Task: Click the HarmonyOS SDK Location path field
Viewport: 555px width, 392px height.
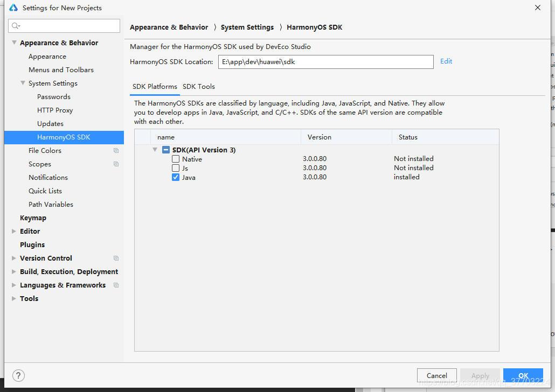Action: click(x=325, y=62)
